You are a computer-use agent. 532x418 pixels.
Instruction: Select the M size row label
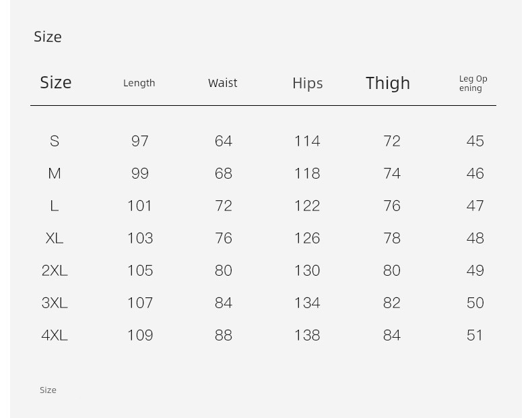(x=55, y=173)
